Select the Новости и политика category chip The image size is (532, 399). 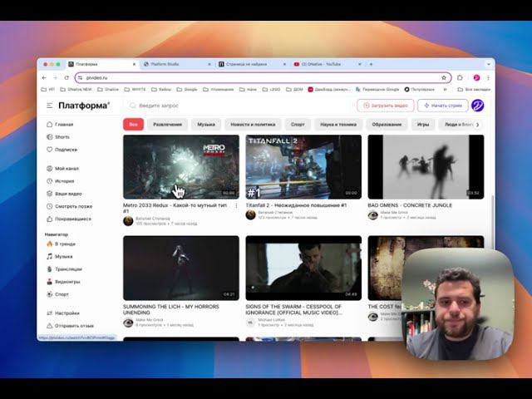(x=253, y=125)
